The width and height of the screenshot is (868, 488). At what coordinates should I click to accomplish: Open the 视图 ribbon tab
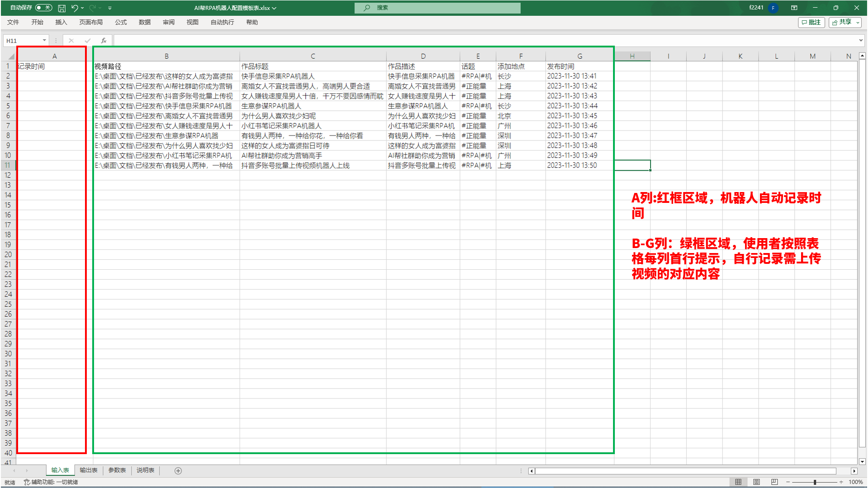[x=193, y=22]
